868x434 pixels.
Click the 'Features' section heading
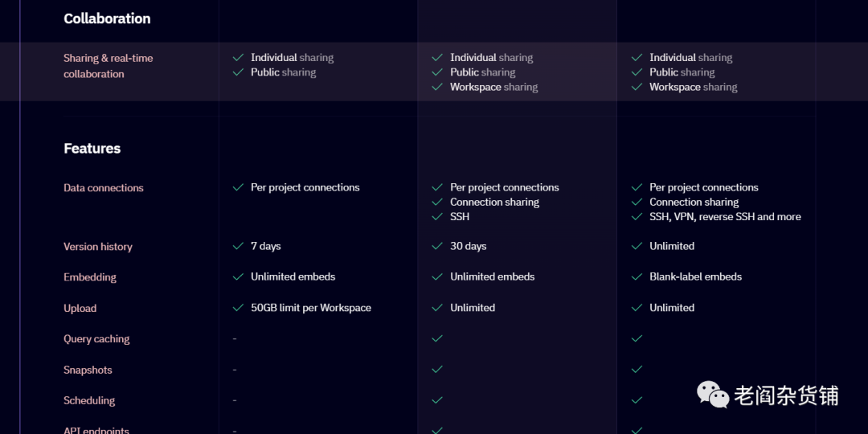(92, 149)
